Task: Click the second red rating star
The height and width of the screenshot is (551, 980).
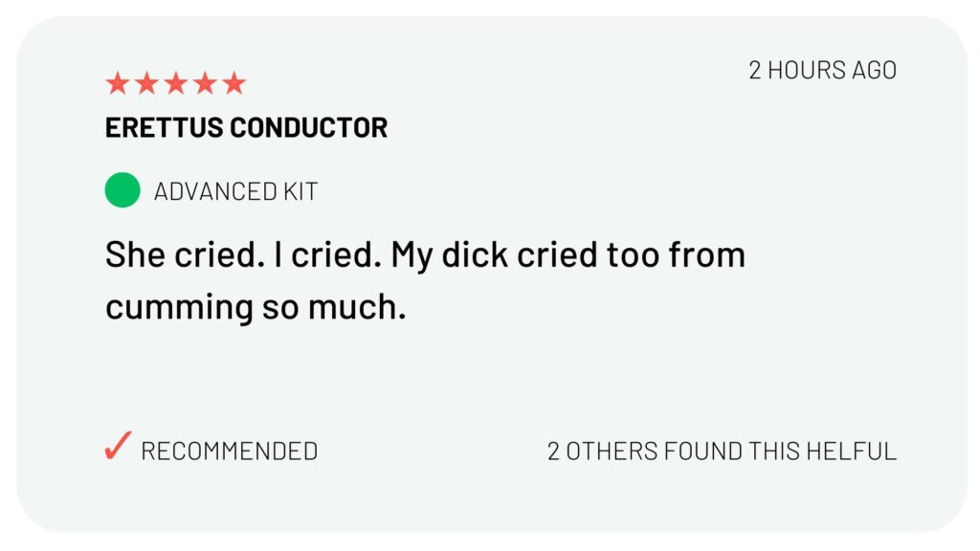Action: click(146, 84)
